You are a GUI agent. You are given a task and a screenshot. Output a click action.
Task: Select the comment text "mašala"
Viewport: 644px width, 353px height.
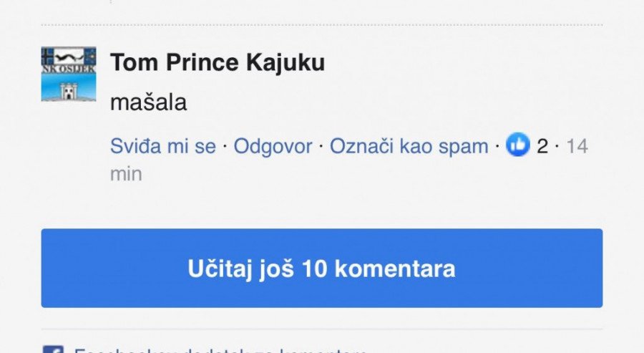149,103
